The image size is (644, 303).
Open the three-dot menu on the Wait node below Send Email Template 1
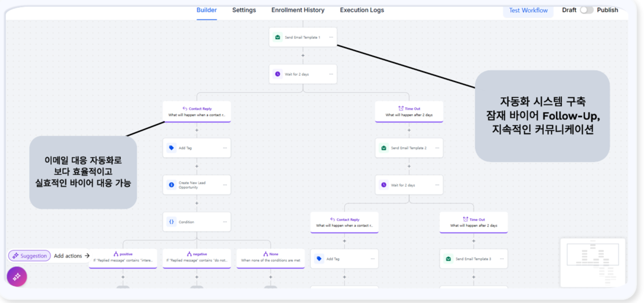click(x=331, y=74)
